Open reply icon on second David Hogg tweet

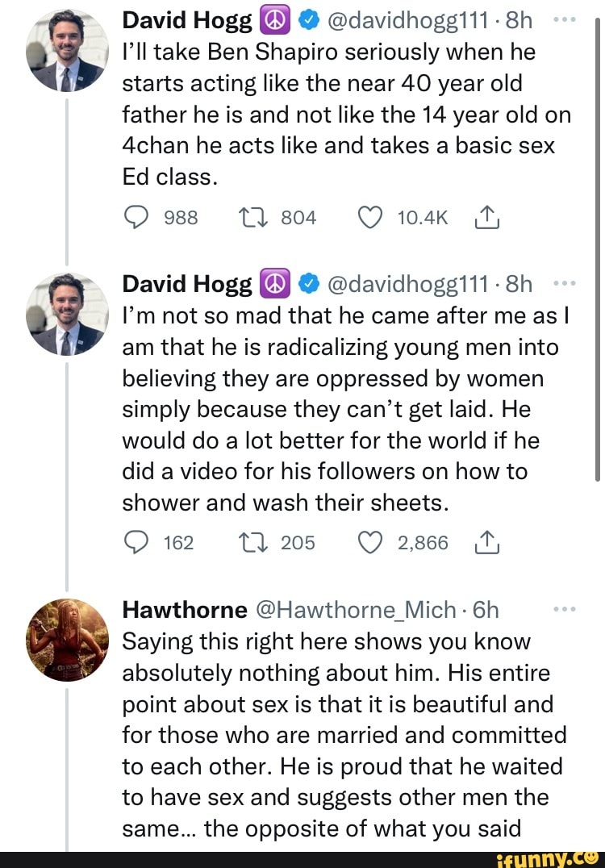pyautogui.click(x=136, y=542)
